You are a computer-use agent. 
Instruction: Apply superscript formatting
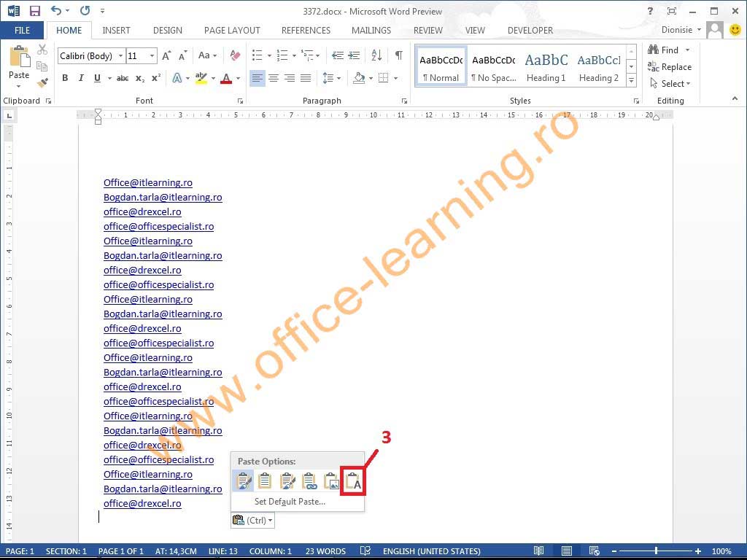156,78
